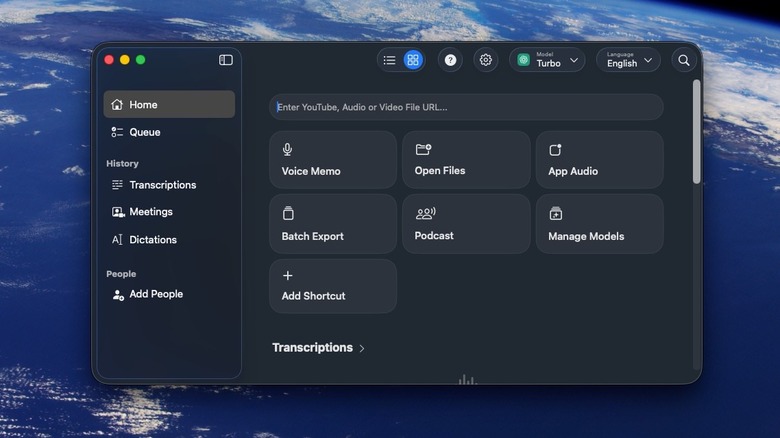Click the Add People person icon
The height and width of the screenshot is (438, 780).
pyautogui.click(x=118, y=295)
